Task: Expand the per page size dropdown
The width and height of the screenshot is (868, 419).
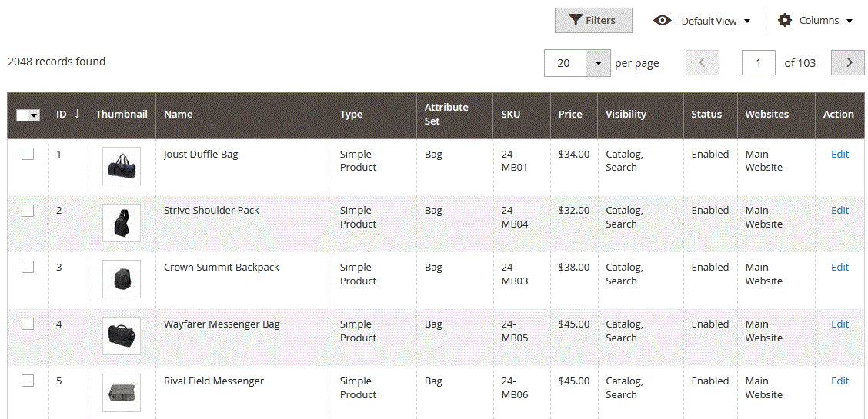Action: pyautogui.click(x=598, y=63)
